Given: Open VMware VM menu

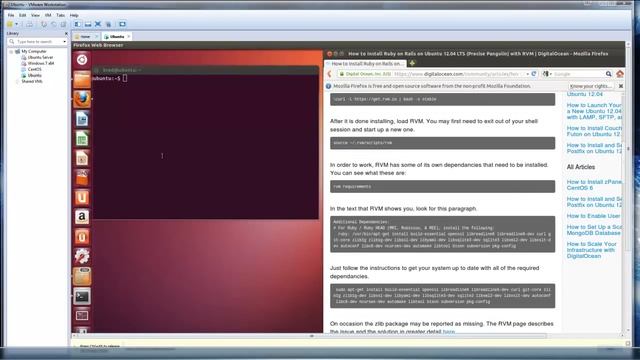Looking at the screenshot, I should 48,15.
